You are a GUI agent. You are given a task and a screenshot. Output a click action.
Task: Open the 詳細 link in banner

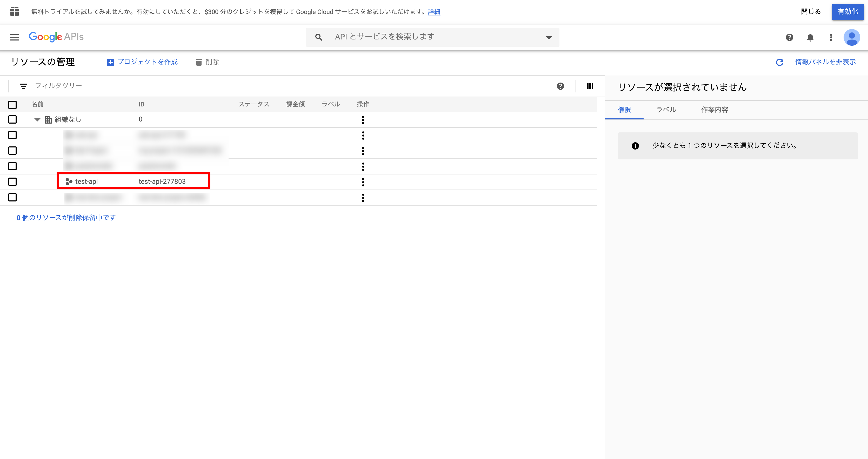[x=434, y=12]
